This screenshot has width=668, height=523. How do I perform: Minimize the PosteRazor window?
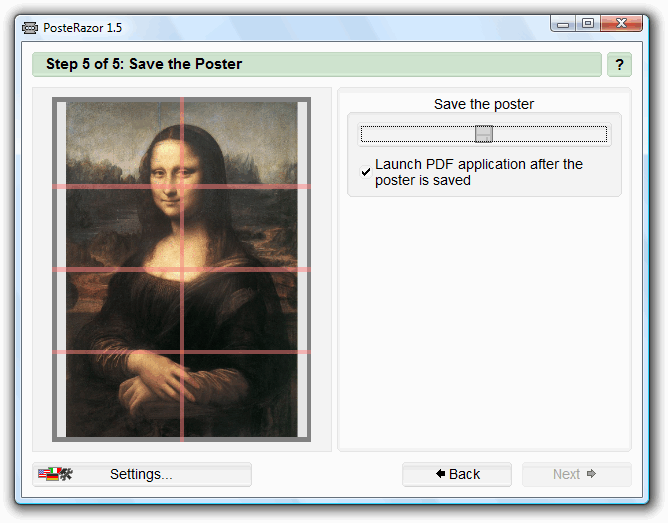566,23
